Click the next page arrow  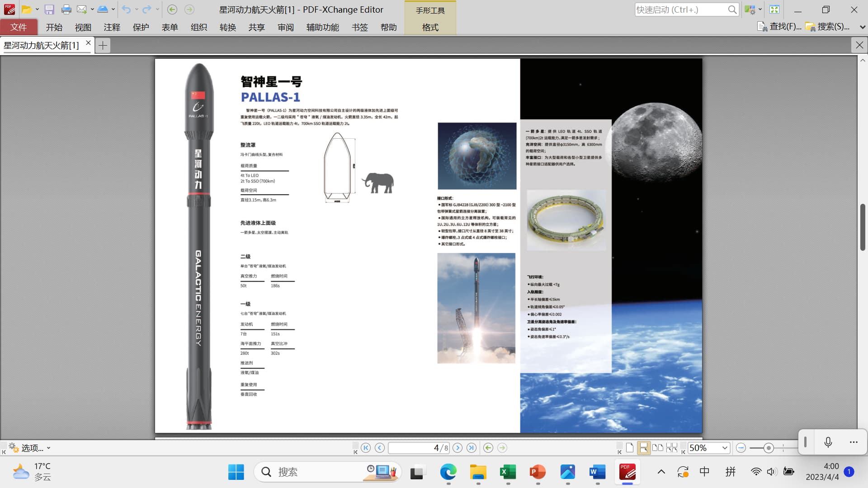(x=458, y=448)
